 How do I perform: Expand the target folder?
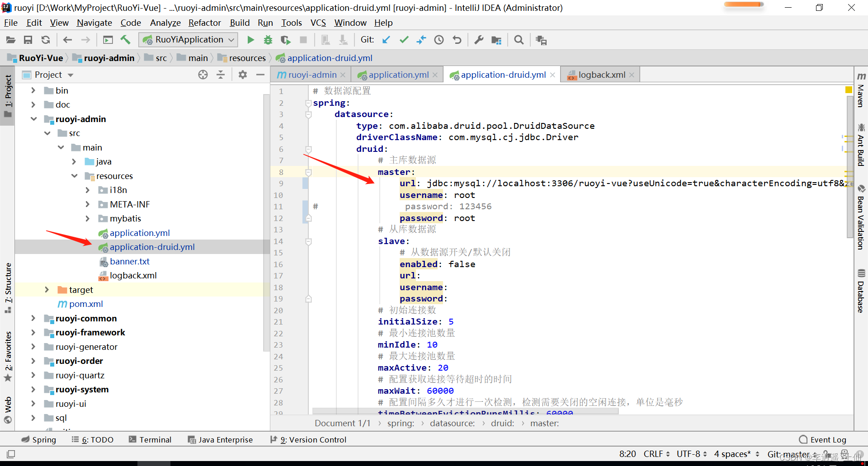pyautogui.click(x=47, y=290)
